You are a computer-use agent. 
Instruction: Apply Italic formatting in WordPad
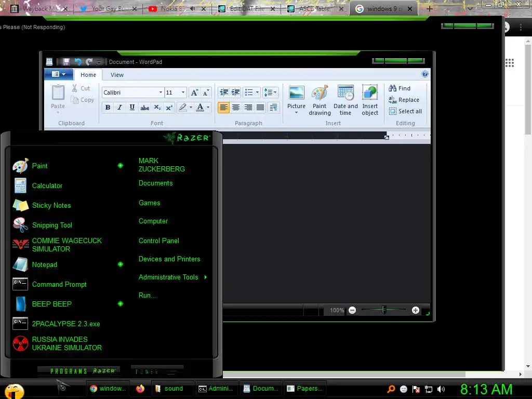(x=120, y=108)
